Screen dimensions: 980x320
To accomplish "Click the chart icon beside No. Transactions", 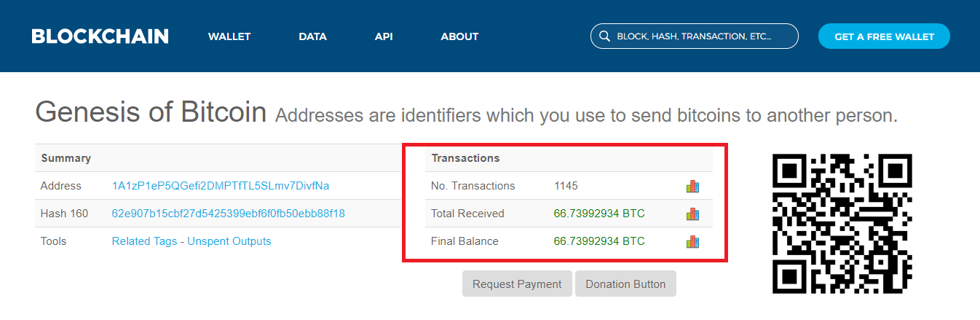I will pos(692,186).
